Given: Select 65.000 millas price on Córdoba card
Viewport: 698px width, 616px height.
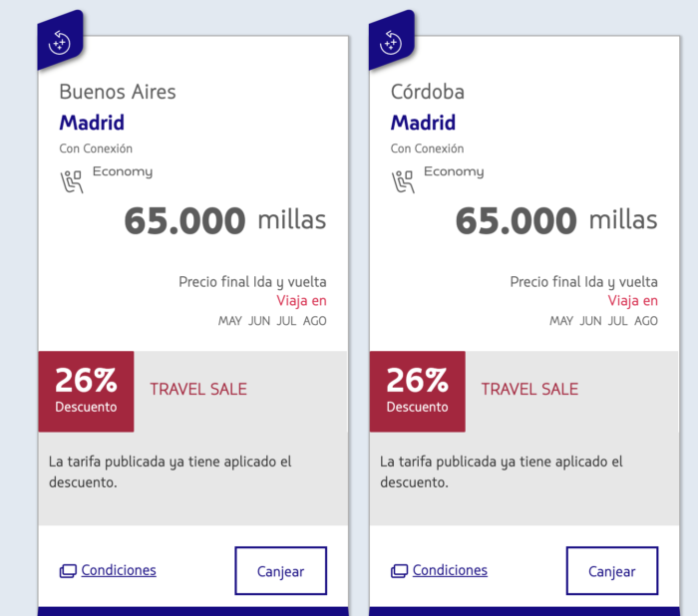Looking at the screenshot, I should (x=556, y=220).
